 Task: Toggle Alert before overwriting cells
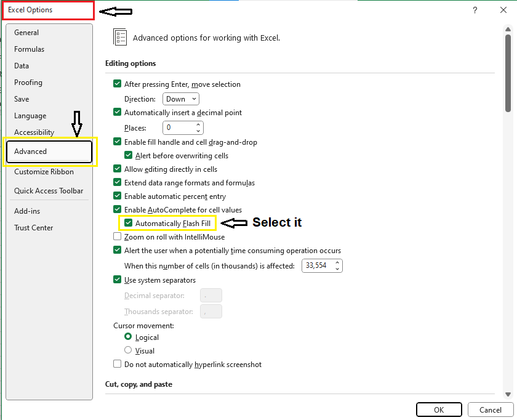point(128,155)
